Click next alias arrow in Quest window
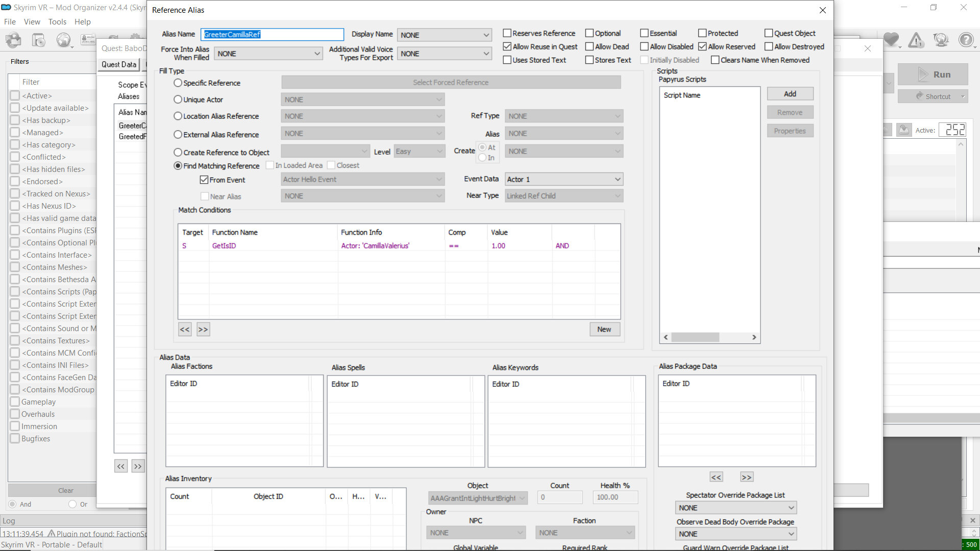Viewport: 980px width, 551px height. coord(138,466)
